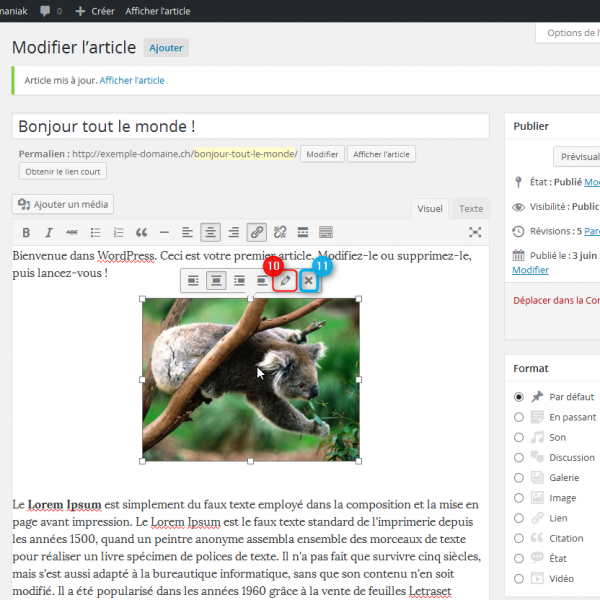Remove the image with the X icon

point(309,281)
